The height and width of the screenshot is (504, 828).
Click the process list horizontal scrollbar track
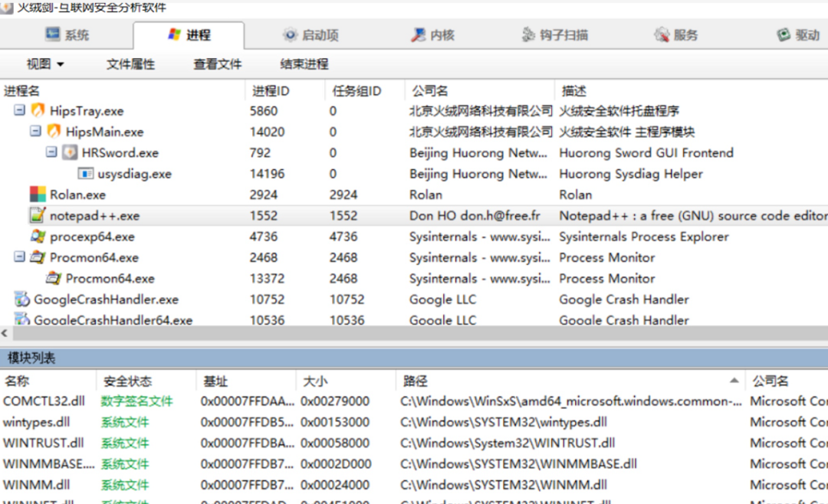click(420, 333)
